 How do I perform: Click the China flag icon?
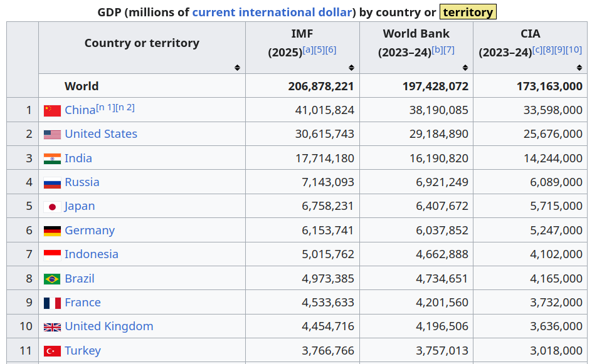pos(52,111)
